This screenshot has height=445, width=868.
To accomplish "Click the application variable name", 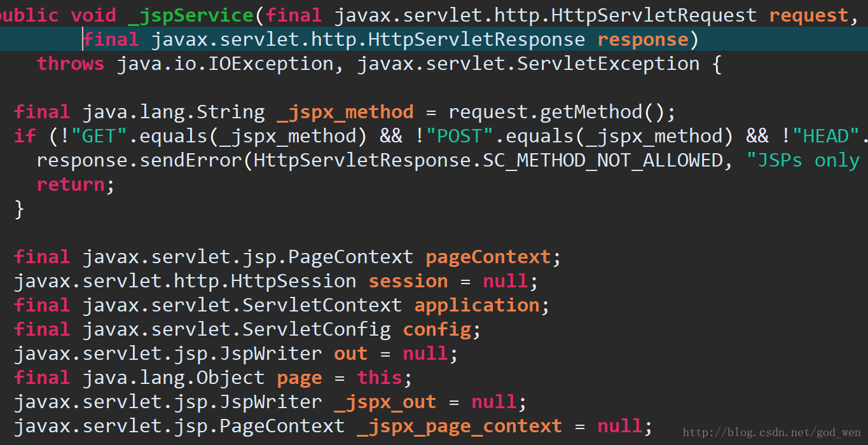I will (477, 305).
